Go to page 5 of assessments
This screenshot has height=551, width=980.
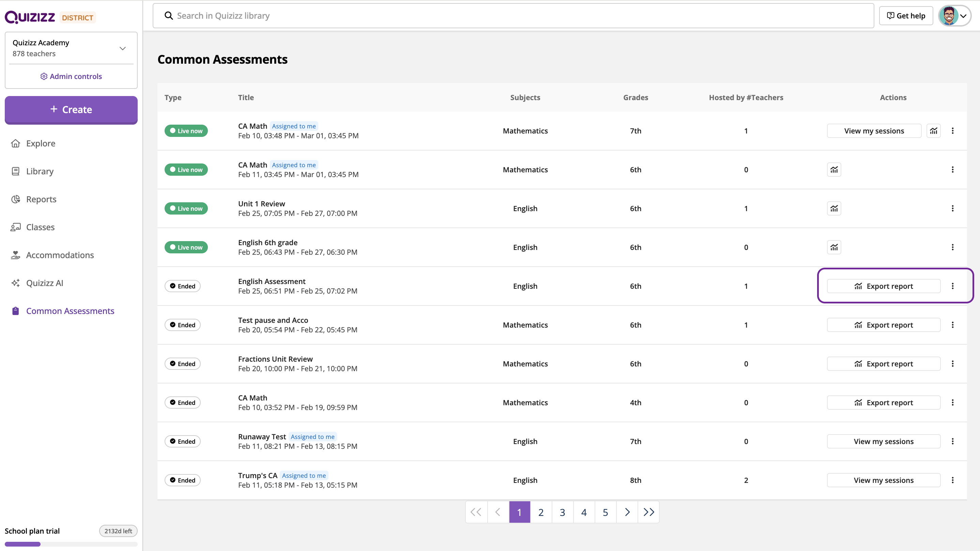(x=605, y=512)
